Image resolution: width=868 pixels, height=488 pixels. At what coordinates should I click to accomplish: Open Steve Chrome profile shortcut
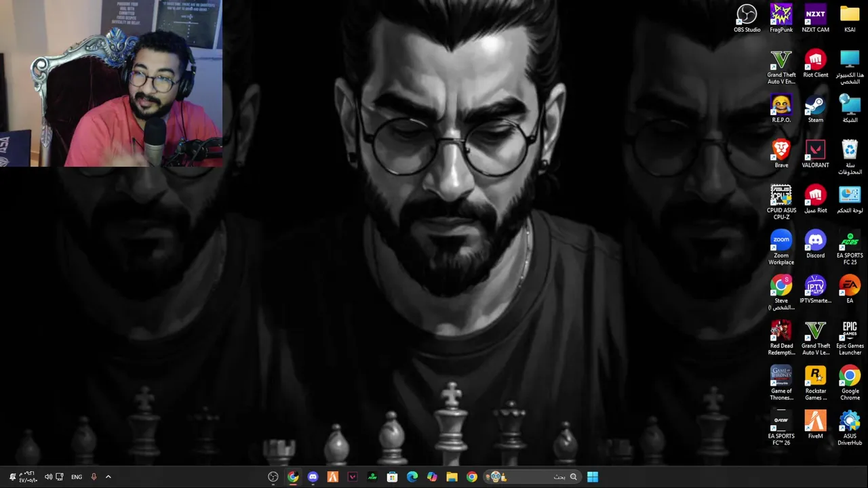781,293
